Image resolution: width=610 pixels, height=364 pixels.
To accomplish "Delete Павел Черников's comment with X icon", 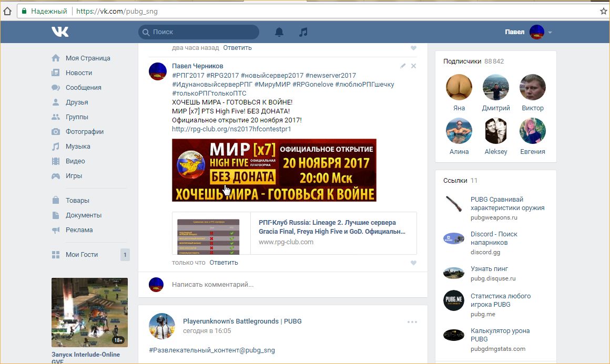I will 413,66.
